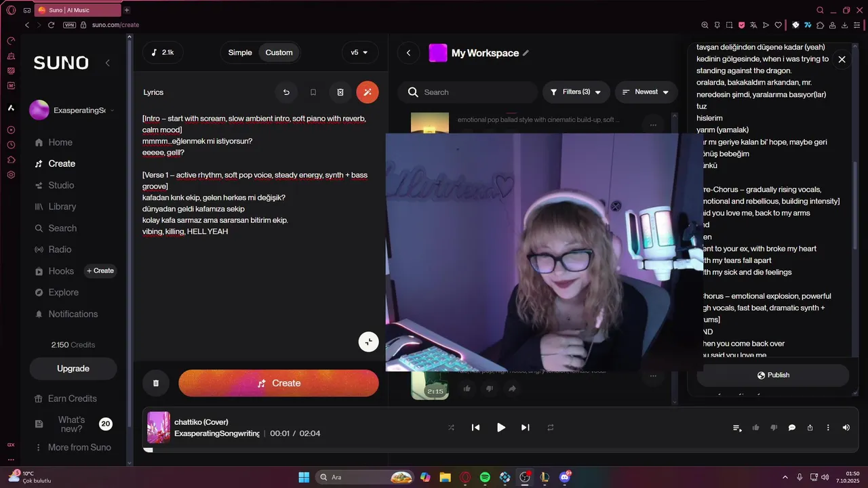Open Spotify from the taskbar
The height and width of the screenshot is (488, 868).
pos(485,477)
